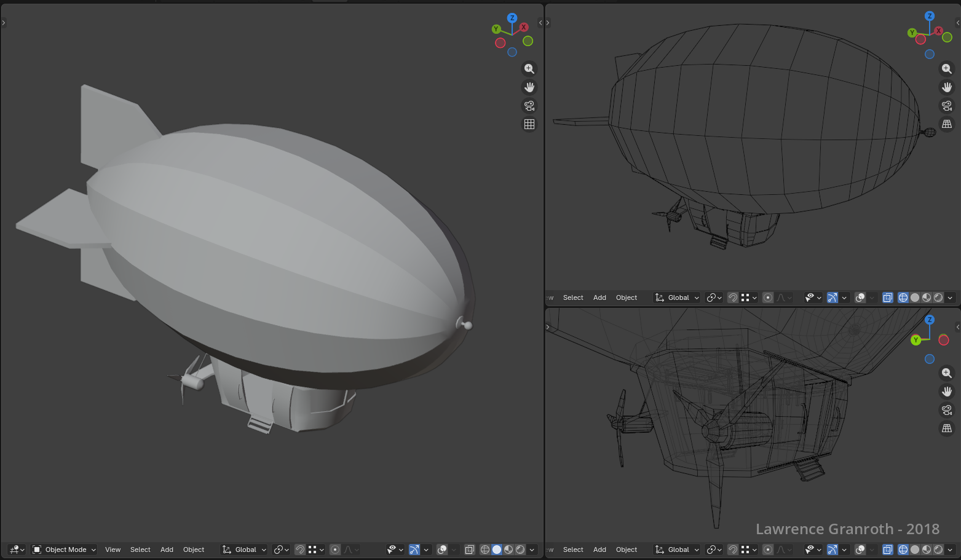
Task: Toggle camera view in the main viewport
Action: 529,106
